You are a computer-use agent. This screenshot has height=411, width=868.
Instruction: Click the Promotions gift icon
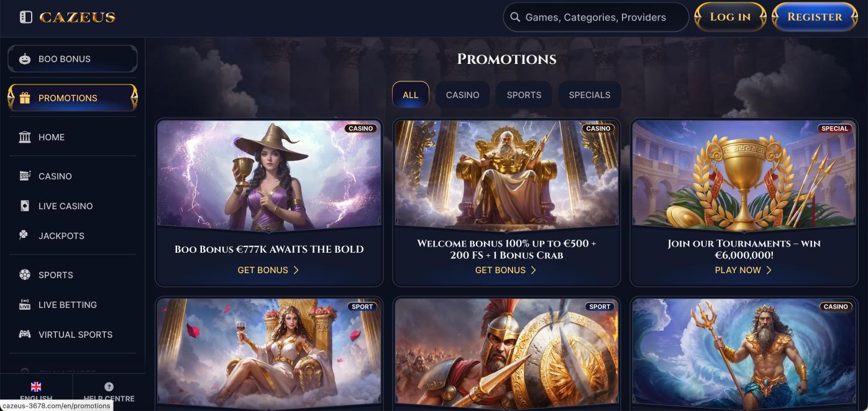click(25, 98)
